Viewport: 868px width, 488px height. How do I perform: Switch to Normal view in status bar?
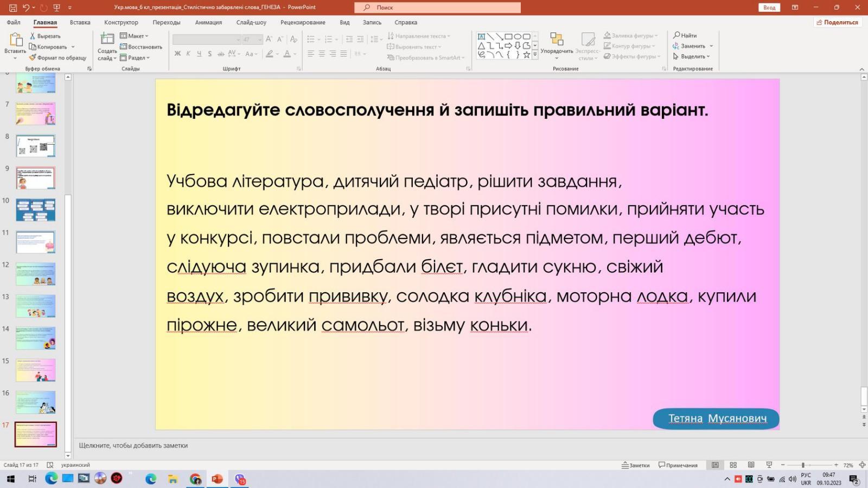(x=715, y=465)
